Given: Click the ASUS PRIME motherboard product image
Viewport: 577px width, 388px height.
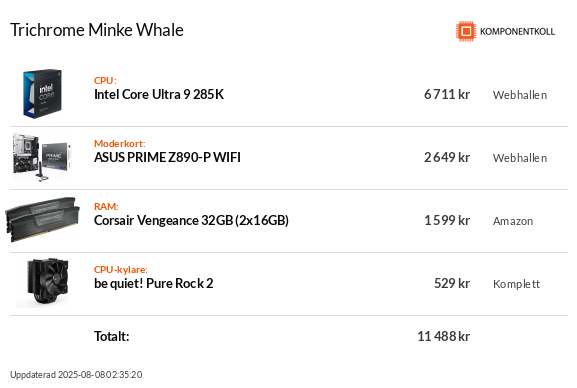Looking at the screenshot, I should pyautogui.click(x=42, y=157).
